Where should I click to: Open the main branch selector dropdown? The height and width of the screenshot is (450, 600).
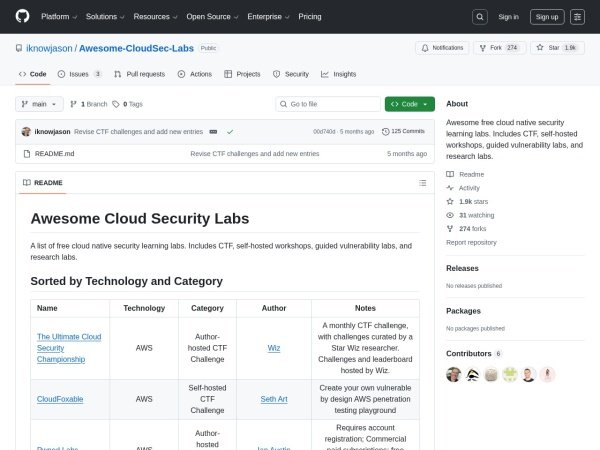[39, 104]
